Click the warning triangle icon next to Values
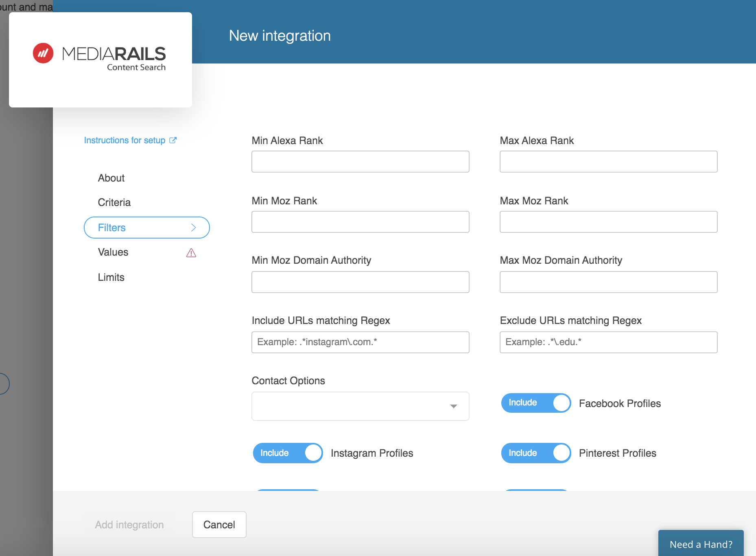 pos(191,253)
